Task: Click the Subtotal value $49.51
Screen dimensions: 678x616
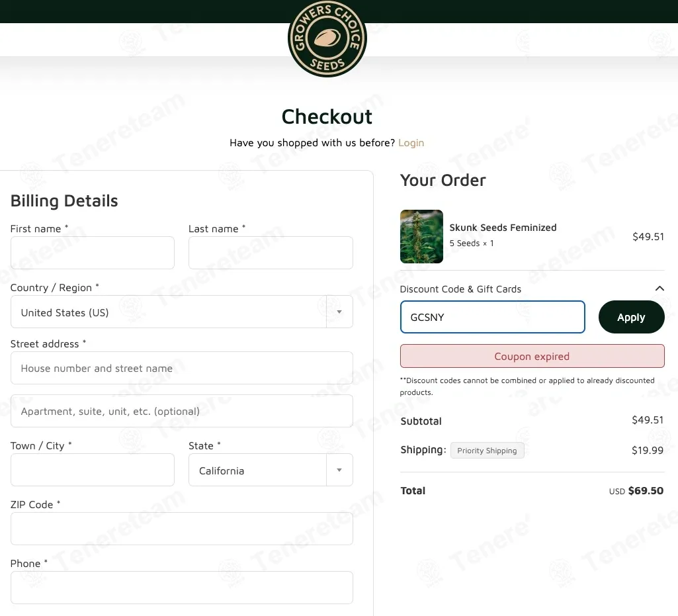Action: (x=648, y=420)
